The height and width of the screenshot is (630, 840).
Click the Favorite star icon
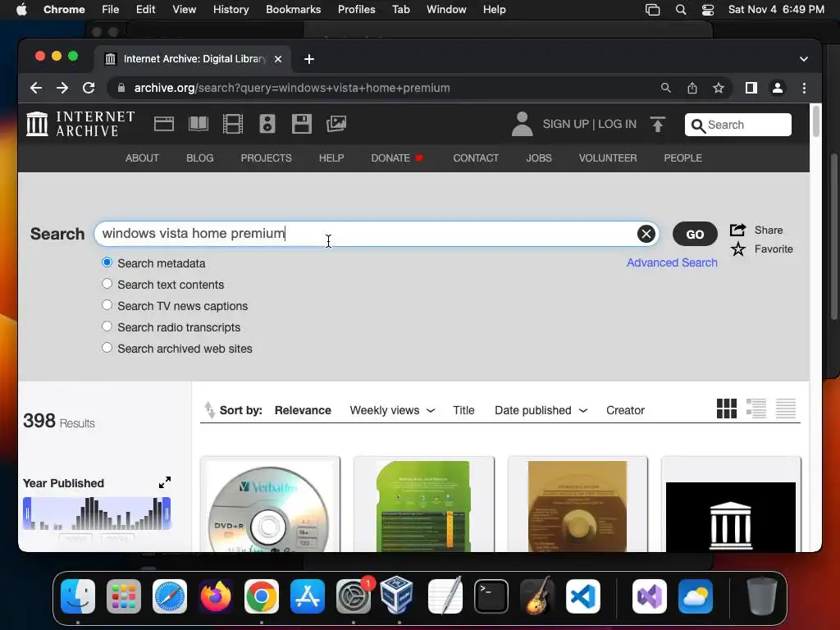point(737,249)
